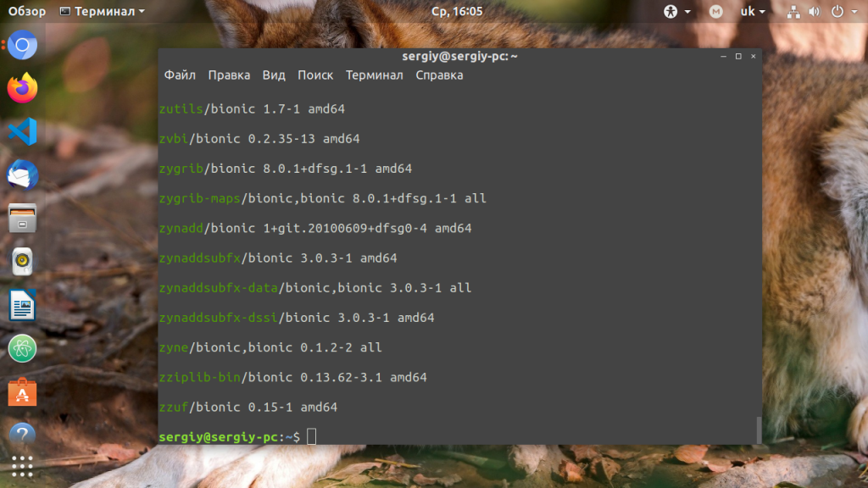Expand the Терминал app menu in top bar

(x=102, y=11)
